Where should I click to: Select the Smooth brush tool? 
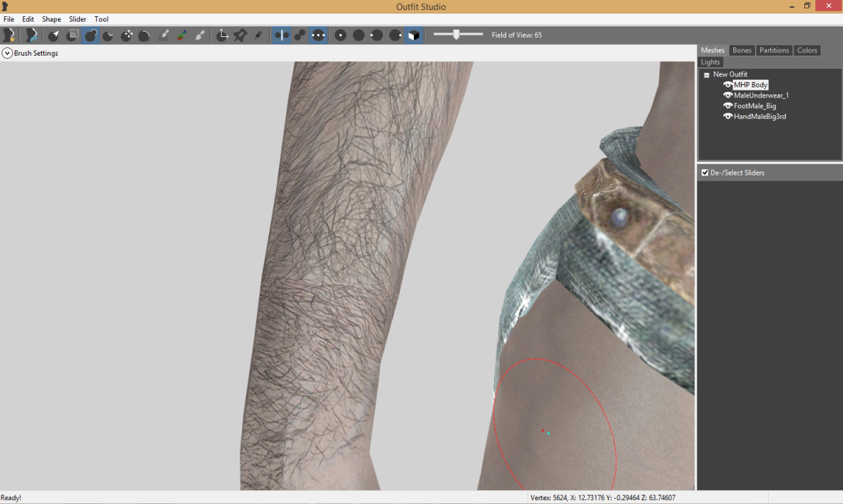(x=145, y=36)
